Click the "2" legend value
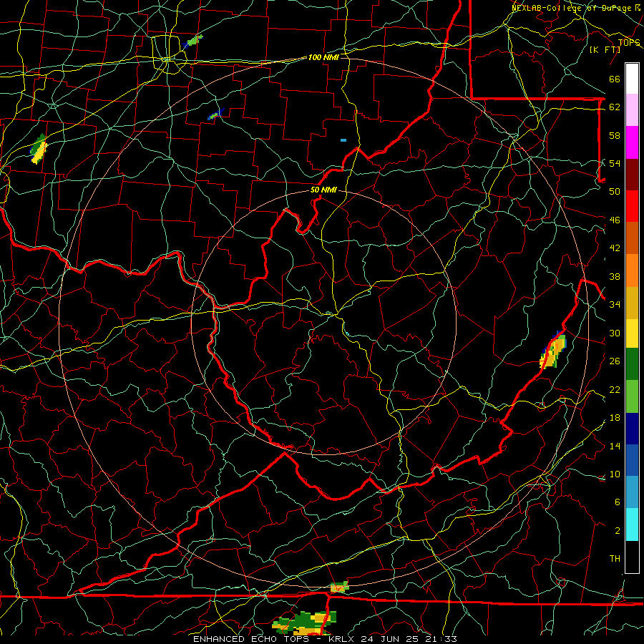 pyautogui.click(x=617, y=531)
